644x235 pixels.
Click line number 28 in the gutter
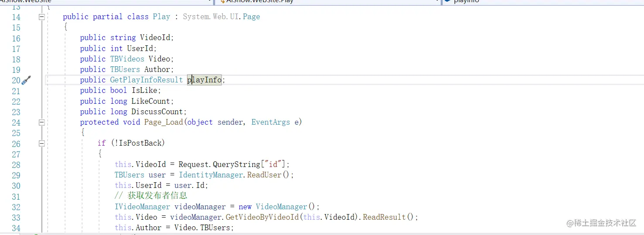[x=16, y=165]
